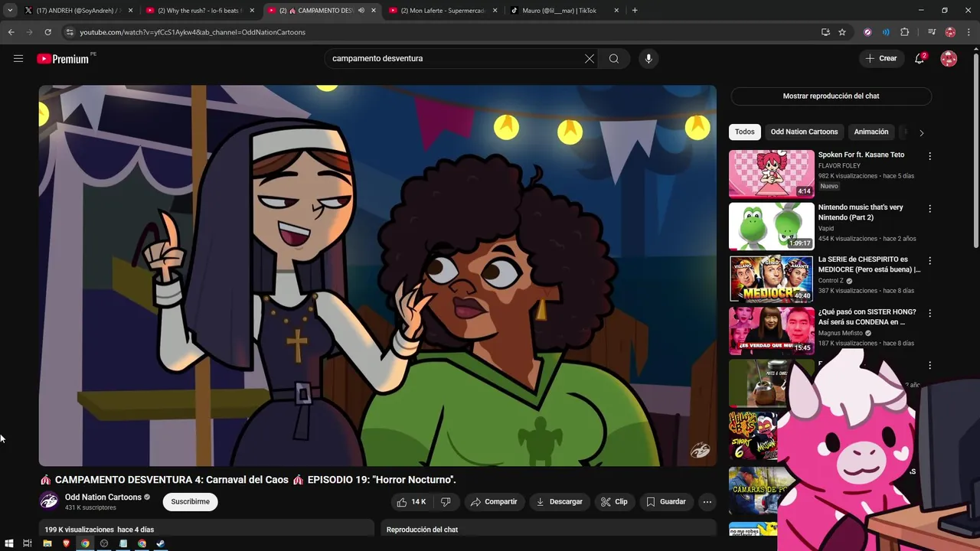Viewport: 980px width, 551px height.
Task: Open options menu for Nintendo music video
Action: 930,208
